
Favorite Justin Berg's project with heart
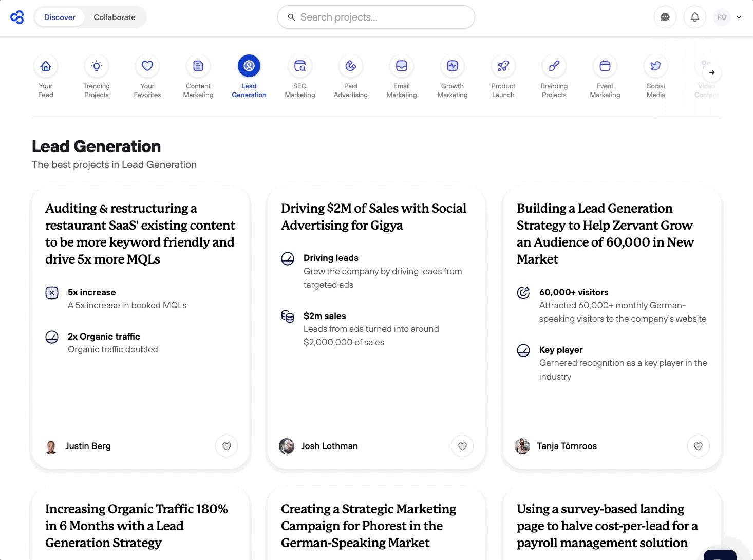227,446
